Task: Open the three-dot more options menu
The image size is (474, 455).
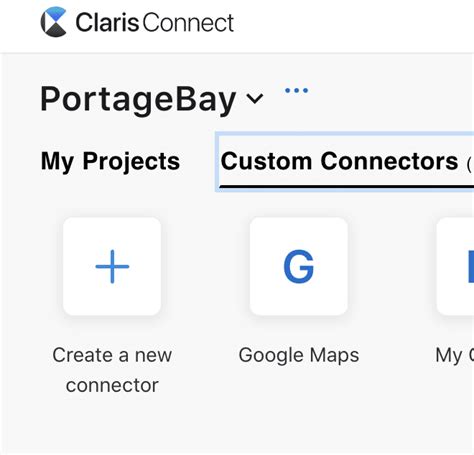Action: click(x=296, y=90)
